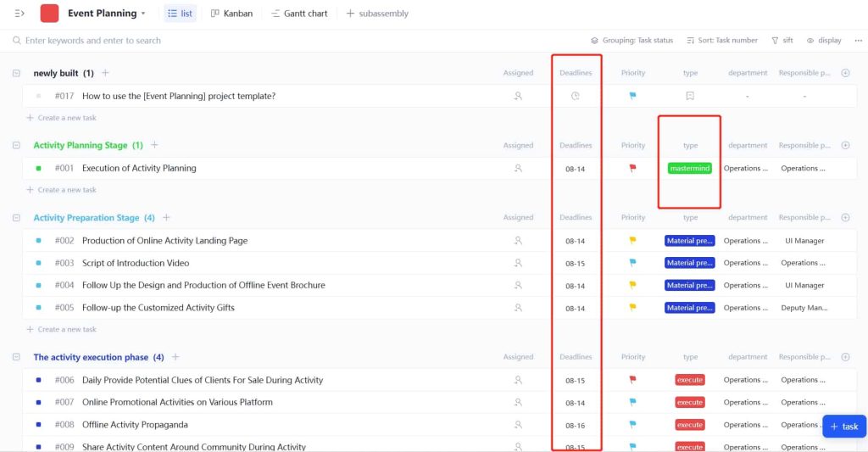Screen dimensions: 868x452
Task: Toggle status checkbox of task #017
Action: click(x=39, y=97)
